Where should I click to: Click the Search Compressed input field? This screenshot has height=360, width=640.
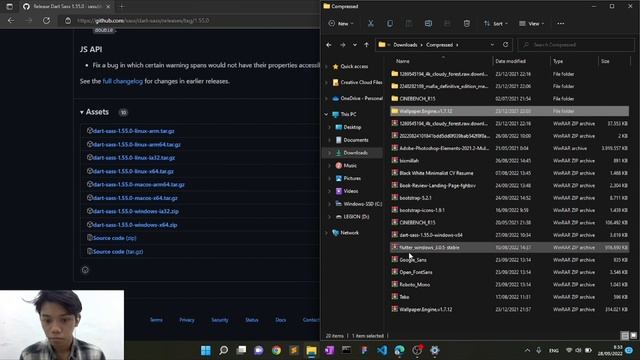(576, 45)
